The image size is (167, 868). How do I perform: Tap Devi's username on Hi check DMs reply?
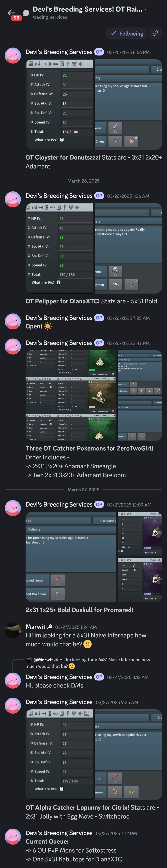[59, 677]
